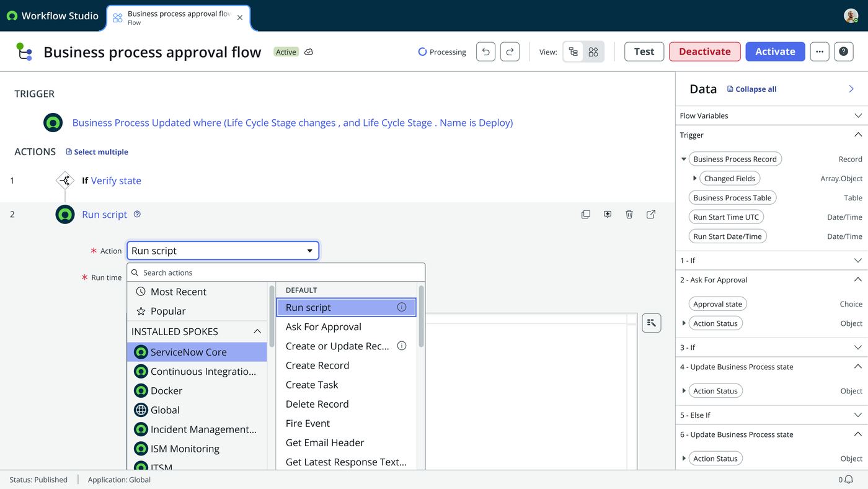Close the Business process approval flow tab
This screenshot has width=868, height=489.
point(240,18)
